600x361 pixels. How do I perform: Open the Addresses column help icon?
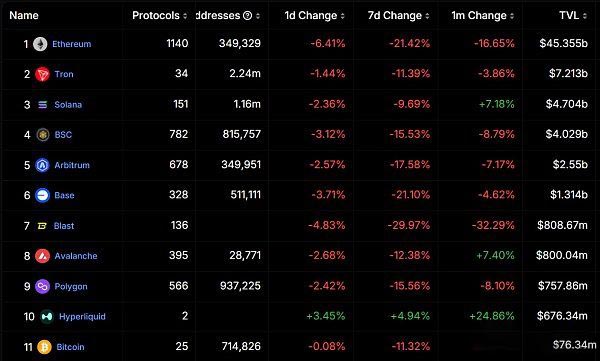248,16
